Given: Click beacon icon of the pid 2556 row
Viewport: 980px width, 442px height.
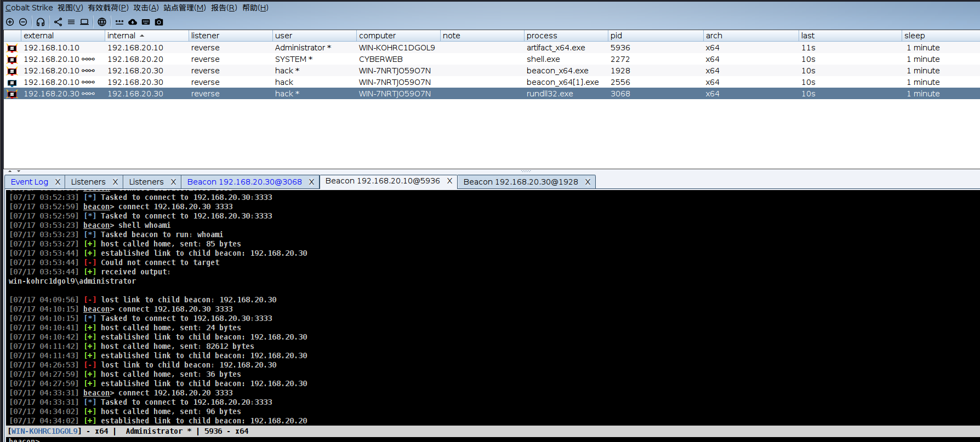Looking at the screenshot, I should point(12,83).
